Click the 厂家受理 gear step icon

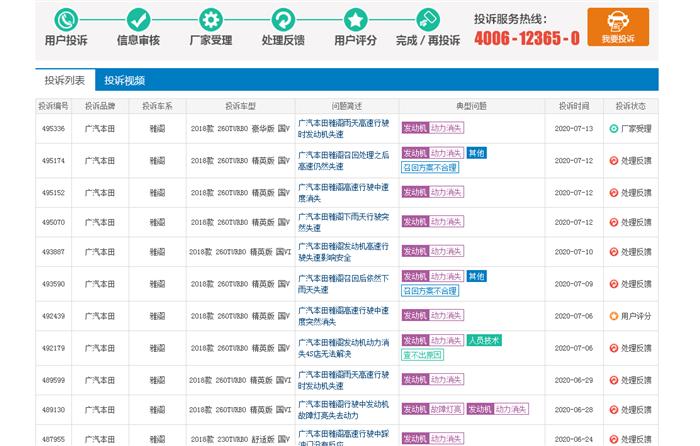point(211,20)
